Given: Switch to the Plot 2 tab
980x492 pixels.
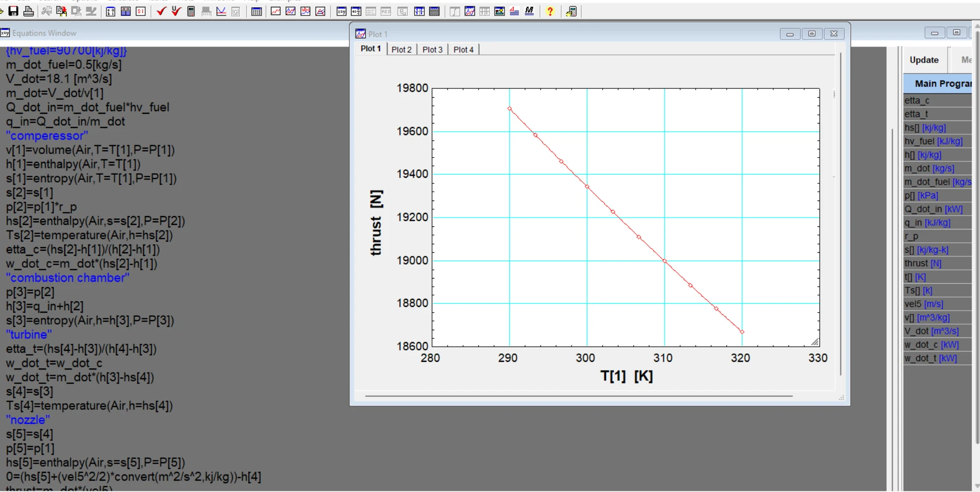Looking at the screenshot, I should pos(402,50).
